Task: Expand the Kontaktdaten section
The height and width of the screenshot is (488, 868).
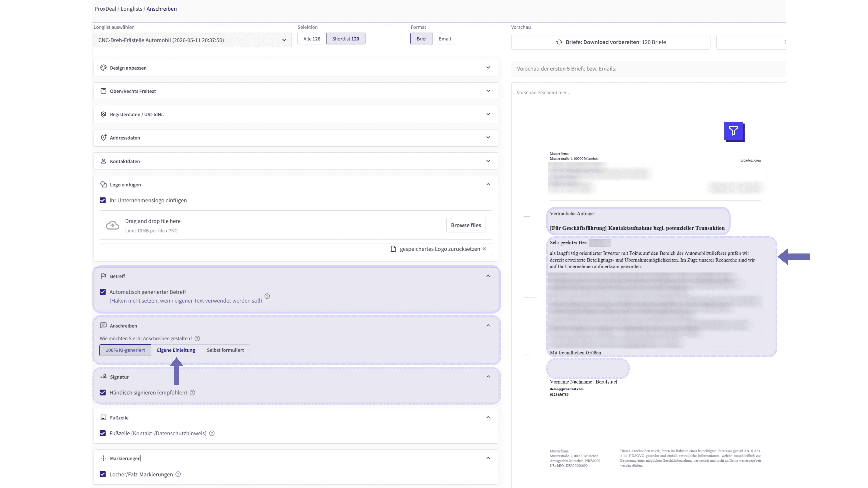Action: coord(488,161)
